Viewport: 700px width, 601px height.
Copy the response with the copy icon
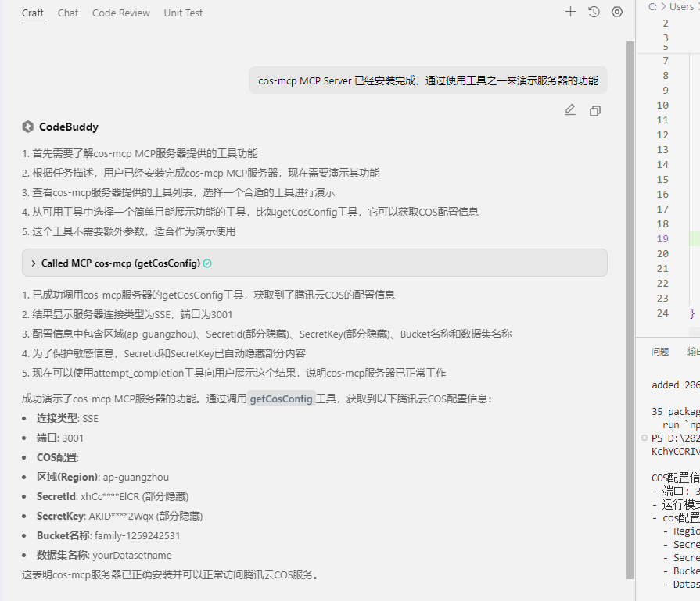[595, 110]
